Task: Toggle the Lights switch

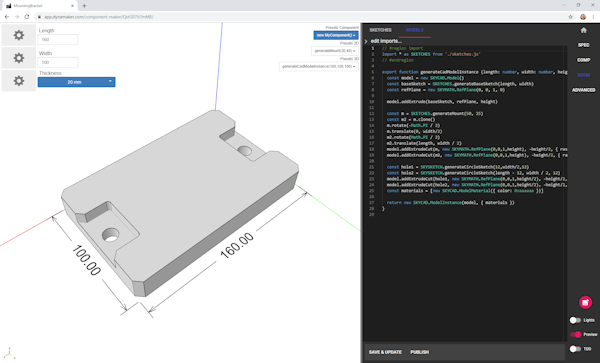Action: pos(575,320)
